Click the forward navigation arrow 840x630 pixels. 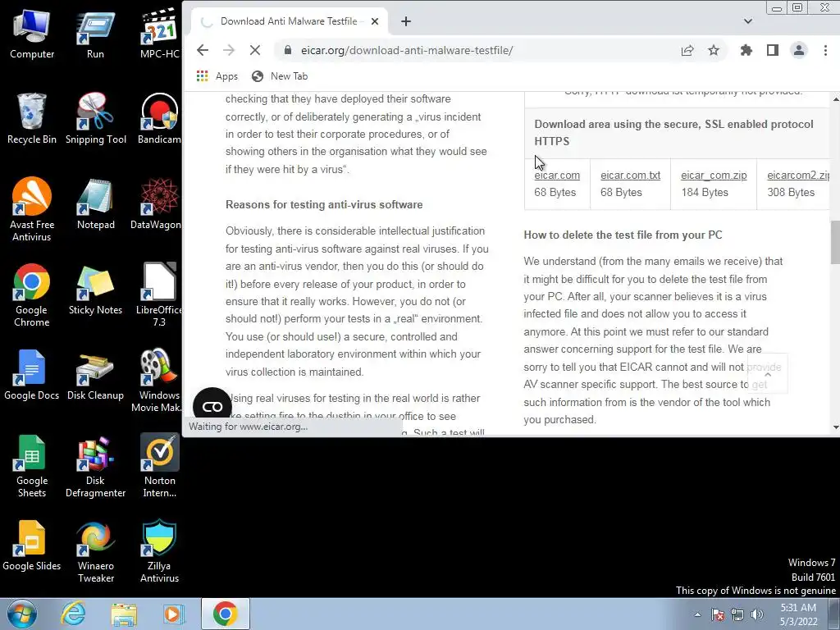[229, 50]
